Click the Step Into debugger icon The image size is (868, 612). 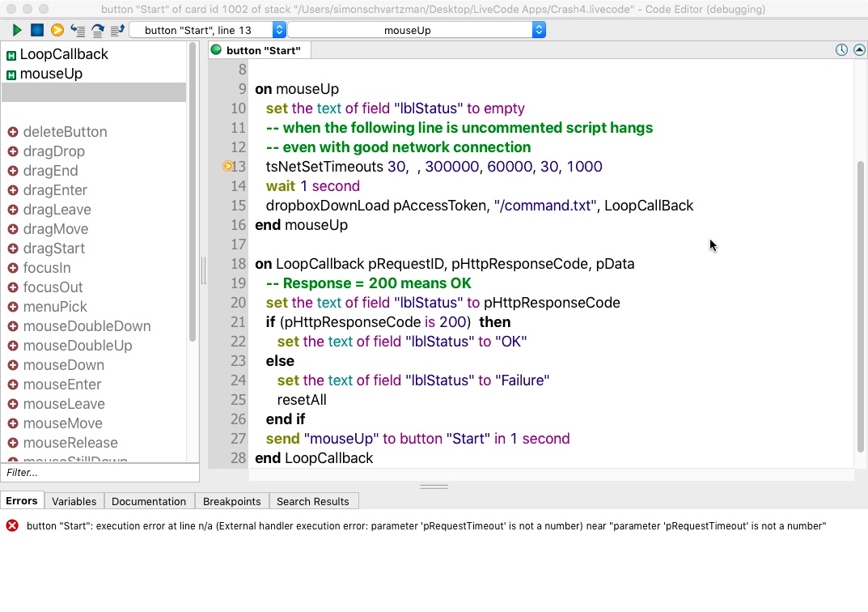78,30
